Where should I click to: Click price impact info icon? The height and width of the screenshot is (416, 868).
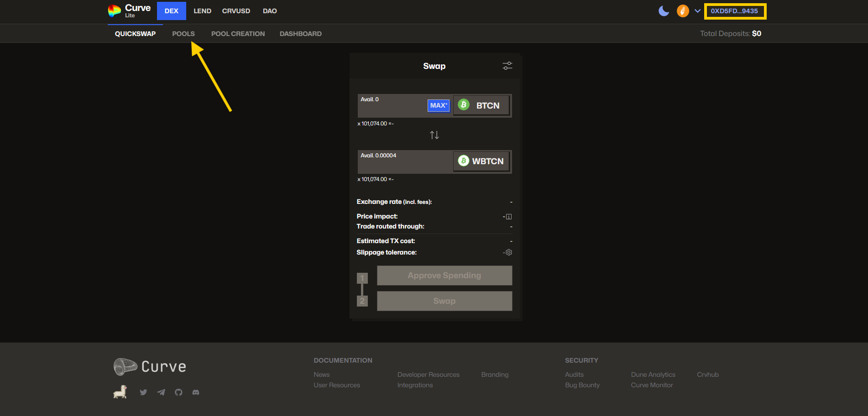pos(509,217)
